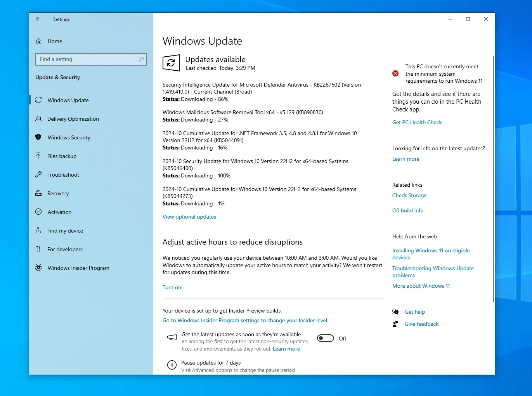Toggle Get the latest updates switch

tap(326, 338)
